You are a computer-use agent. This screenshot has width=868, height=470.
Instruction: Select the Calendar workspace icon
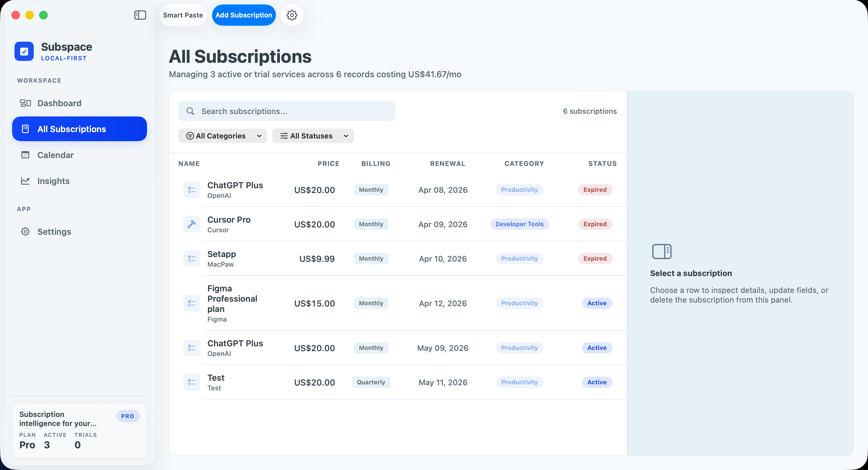(26, 155)
